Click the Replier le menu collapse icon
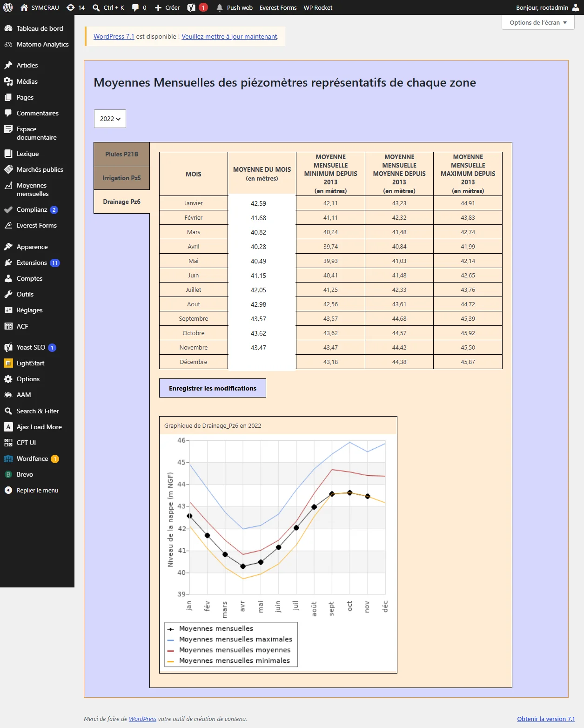 tap(8, 490)
